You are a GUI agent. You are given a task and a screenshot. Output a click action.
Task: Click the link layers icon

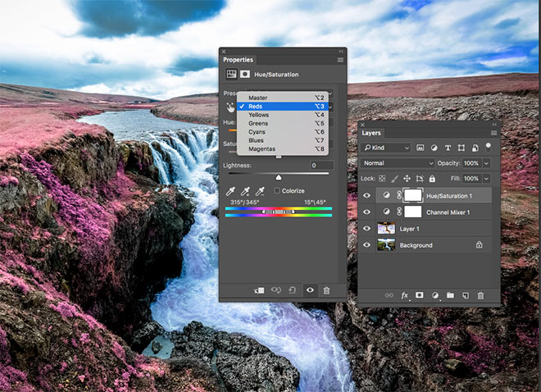(389, 295)
